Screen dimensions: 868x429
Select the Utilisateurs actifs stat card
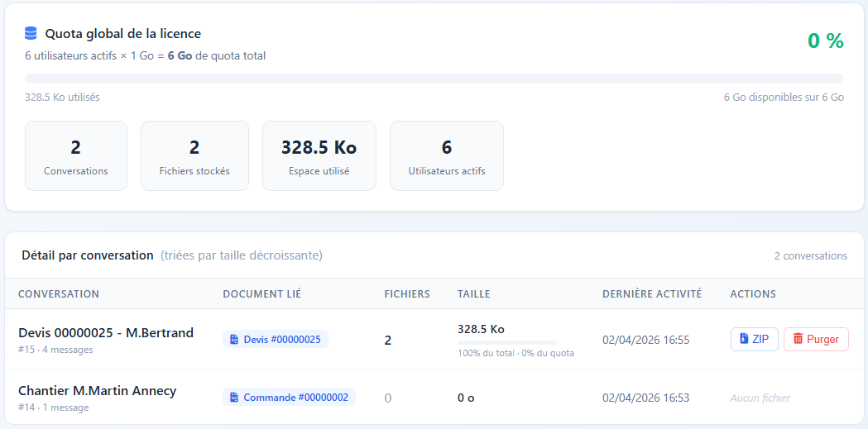pos(446,156)
